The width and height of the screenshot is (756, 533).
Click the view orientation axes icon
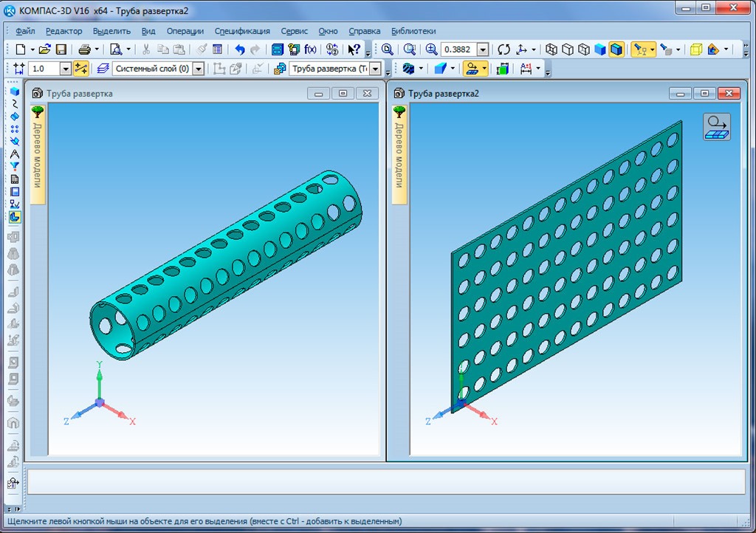tap(522, 49)
